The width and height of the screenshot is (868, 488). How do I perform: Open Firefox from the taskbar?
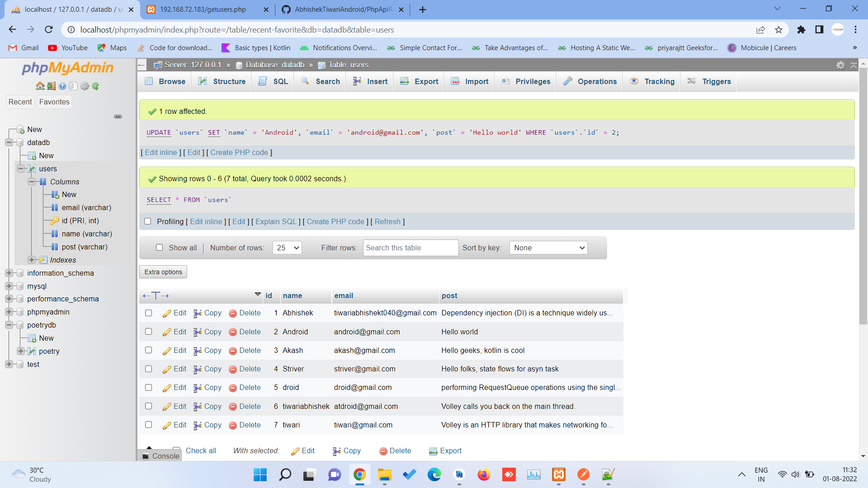[484, 474]
